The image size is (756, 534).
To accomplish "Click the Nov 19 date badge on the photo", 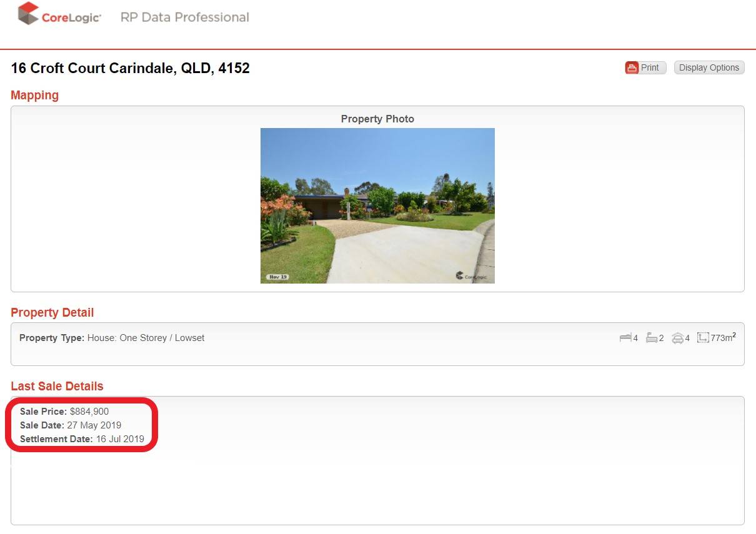I will [277, 277].
